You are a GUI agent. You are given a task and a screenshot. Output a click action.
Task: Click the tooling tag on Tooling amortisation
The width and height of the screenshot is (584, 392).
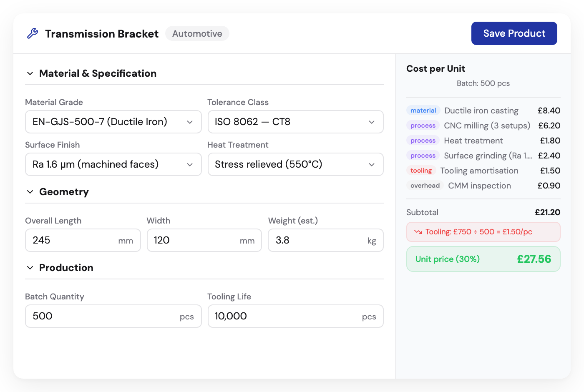point(421,170)
